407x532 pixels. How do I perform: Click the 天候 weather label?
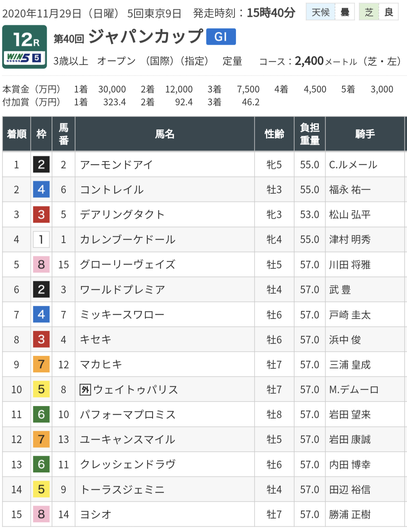click(321, 12)
